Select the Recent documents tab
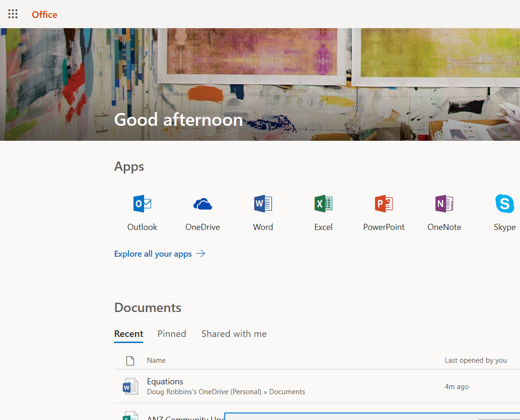The height and width of the screenshot is (420, 520). [129, 334]
